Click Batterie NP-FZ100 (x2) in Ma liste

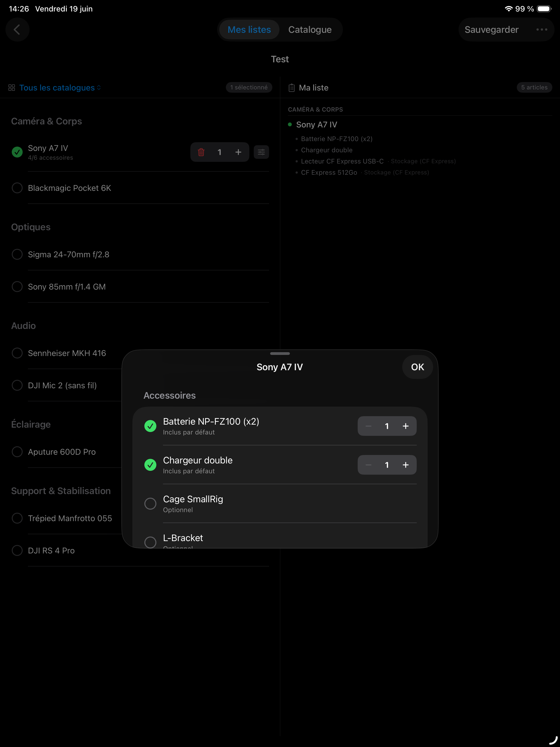(337, 139)
